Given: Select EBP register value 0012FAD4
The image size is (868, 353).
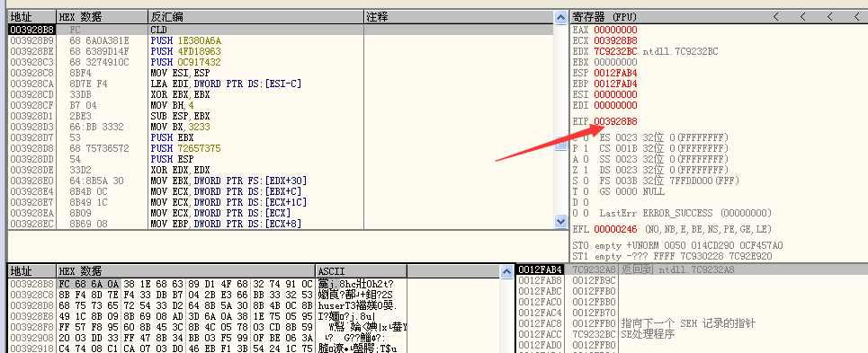Looking at the screenshot, I should click(615, 84).
